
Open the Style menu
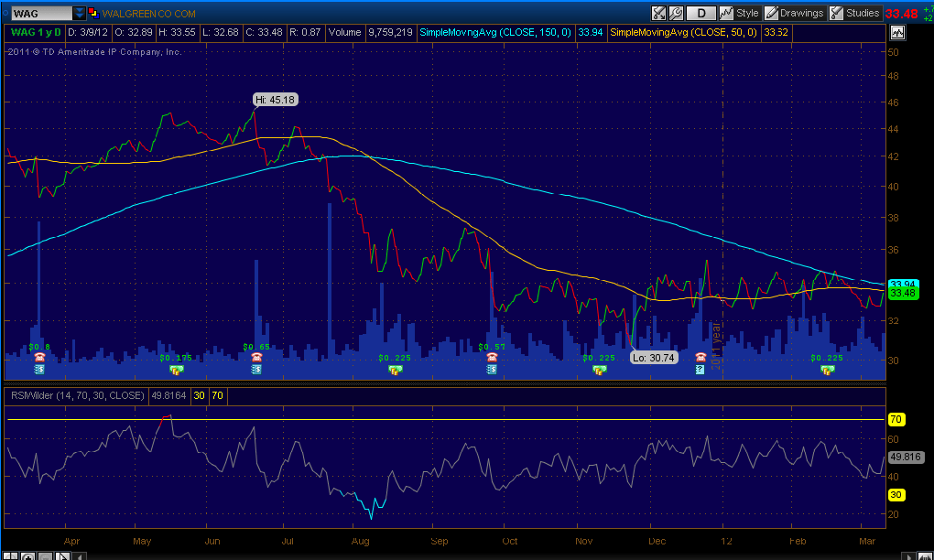(740, 13)
